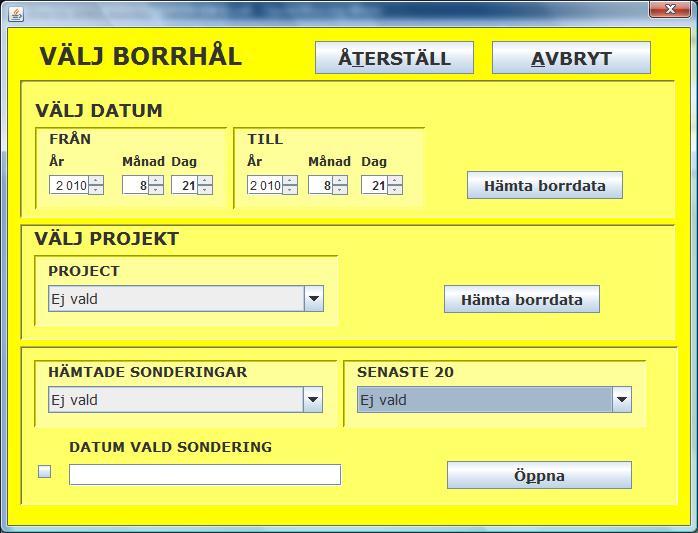Decrease the TILL Dag spinner value
The height and width of the screenshot is (533, 698).
tap(395, 190)
